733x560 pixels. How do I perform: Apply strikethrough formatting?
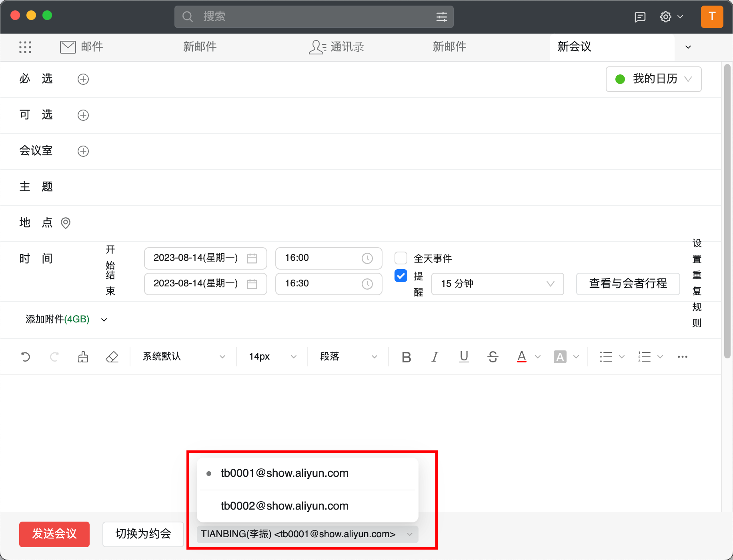tap(493, 356)
